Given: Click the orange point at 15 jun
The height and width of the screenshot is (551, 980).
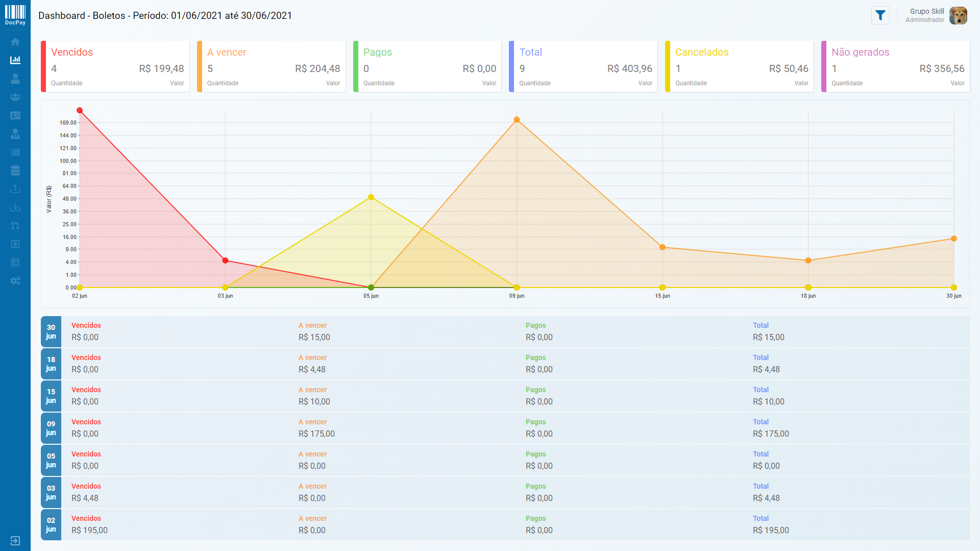Looking at the screenshot, I should point(663,247).
